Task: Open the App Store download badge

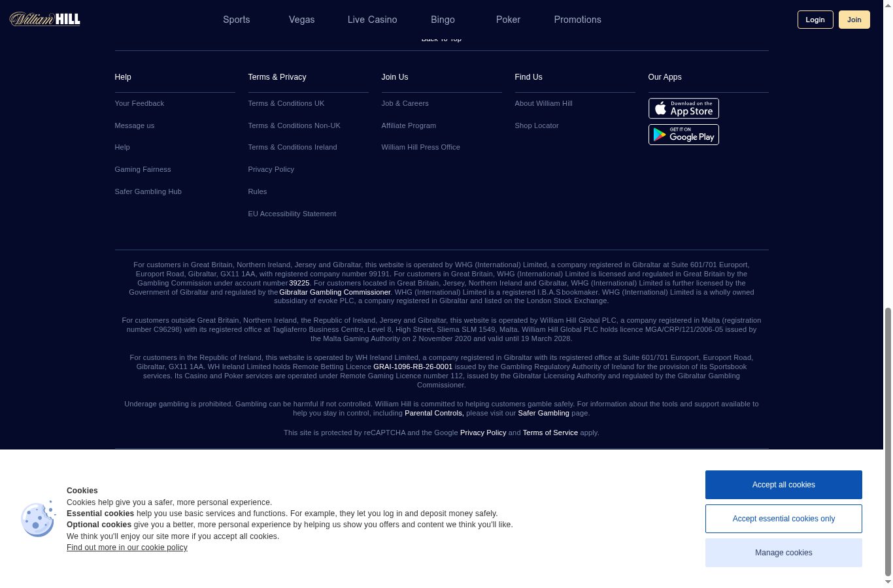Action: pos(683,108)
